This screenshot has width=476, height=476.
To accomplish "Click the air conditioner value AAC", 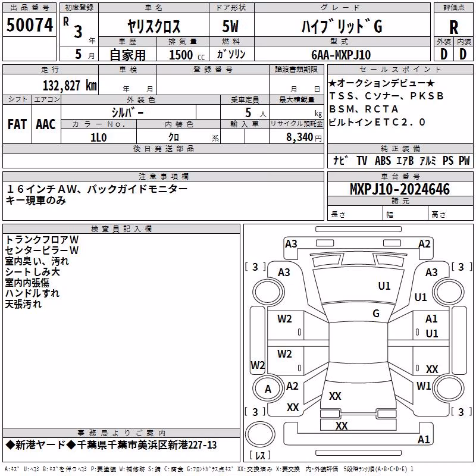I will click(46, 124).
